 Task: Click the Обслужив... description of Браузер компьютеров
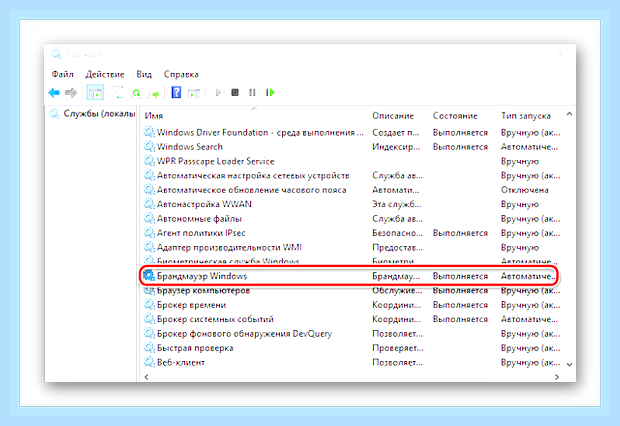[397, 290]
